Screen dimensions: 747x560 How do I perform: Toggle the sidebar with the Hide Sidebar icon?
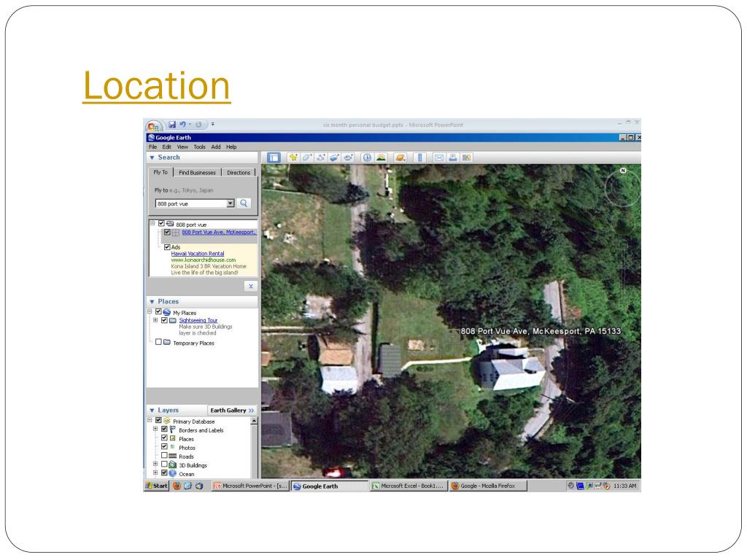point(274,157)
